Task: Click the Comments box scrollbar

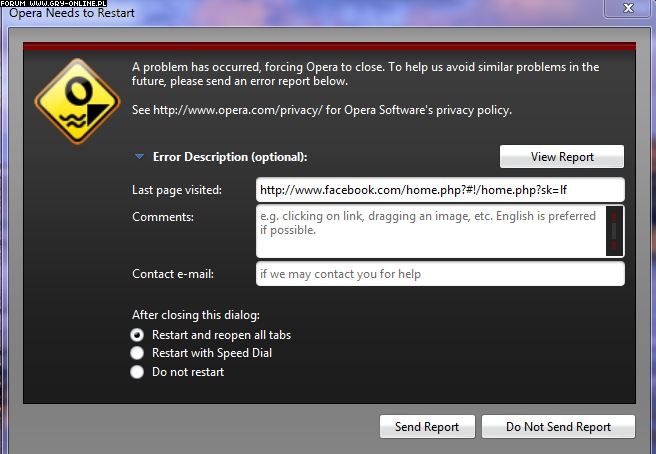Action: point(614,231)
